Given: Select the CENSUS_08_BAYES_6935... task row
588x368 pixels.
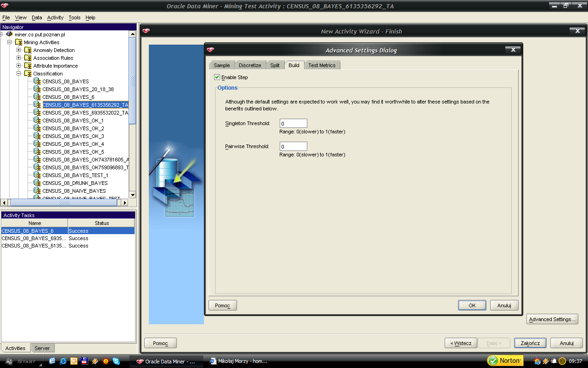Looking at the screenshot, I should (x=68, y=238).
